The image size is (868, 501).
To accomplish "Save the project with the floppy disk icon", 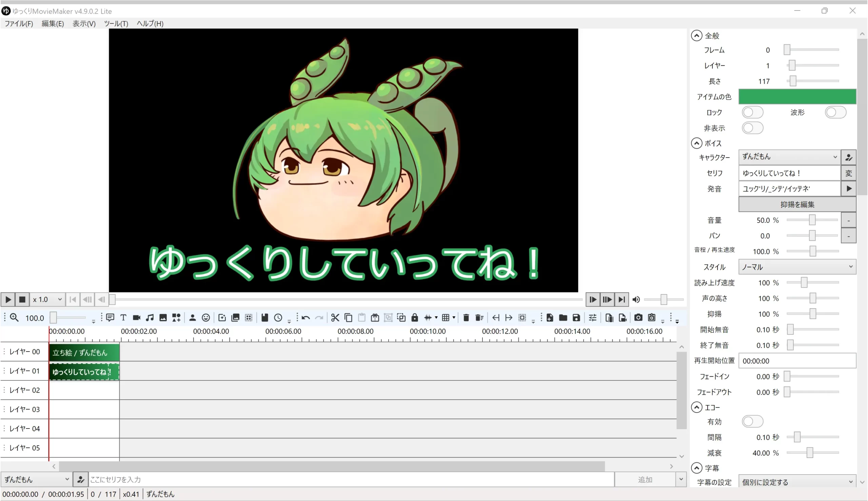I will [x=576, y=318].
